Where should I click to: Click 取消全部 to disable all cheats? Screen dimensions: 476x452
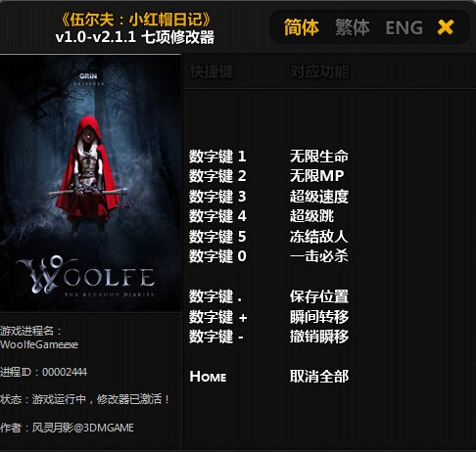coord(319,377)
